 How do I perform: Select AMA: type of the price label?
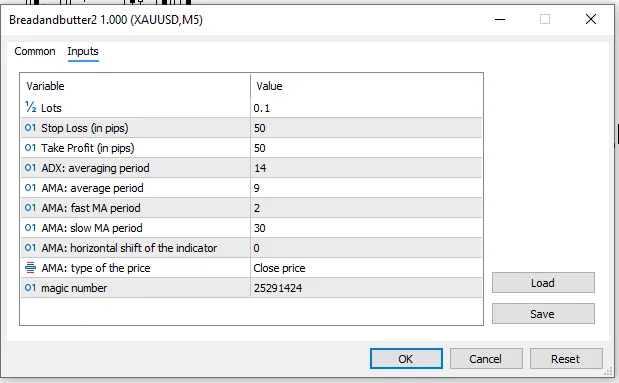[96, 268]
